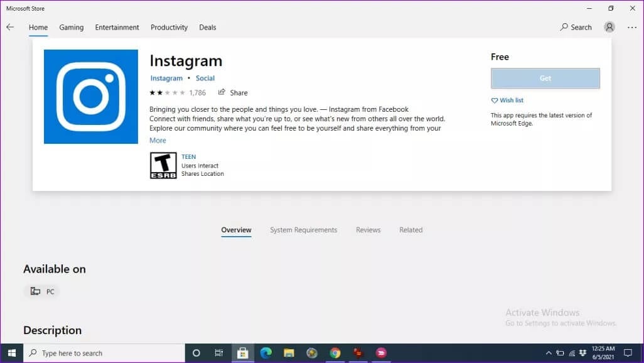Click the battery/power tray icon
Screen dimensions: 644x363
[561, 353]
